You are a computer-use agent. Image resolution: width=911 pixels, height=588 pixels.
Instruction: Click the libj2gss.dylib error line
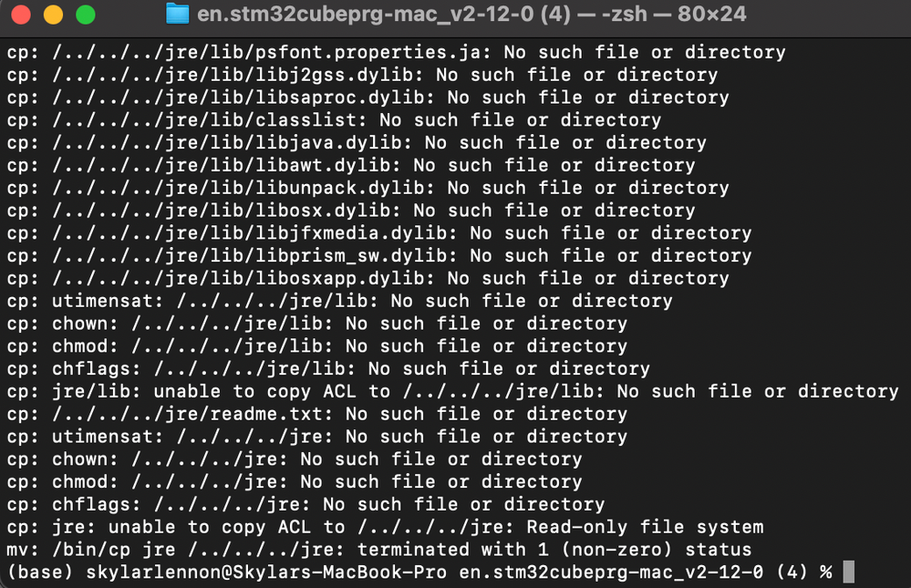[x=363, y=75]
